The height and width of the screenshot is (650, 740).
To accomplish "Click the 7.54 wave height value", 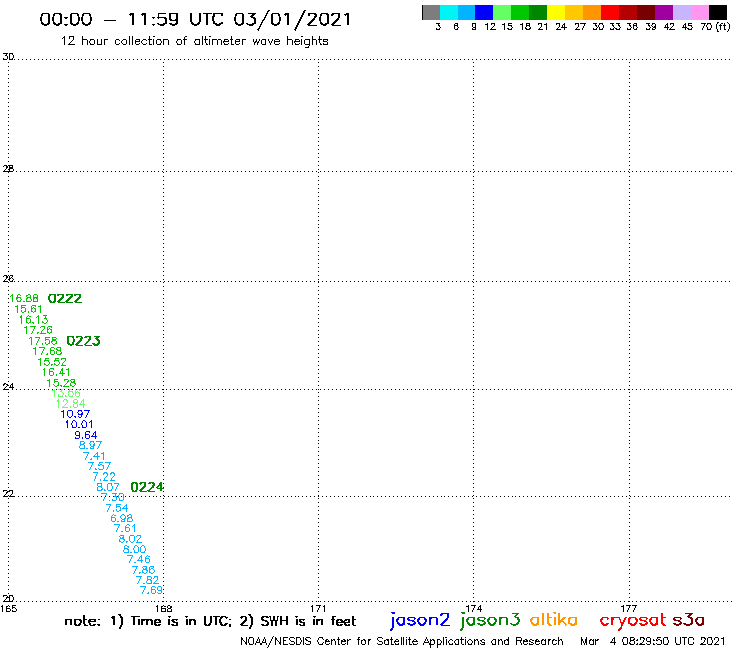I will click(x=117, y=508).
